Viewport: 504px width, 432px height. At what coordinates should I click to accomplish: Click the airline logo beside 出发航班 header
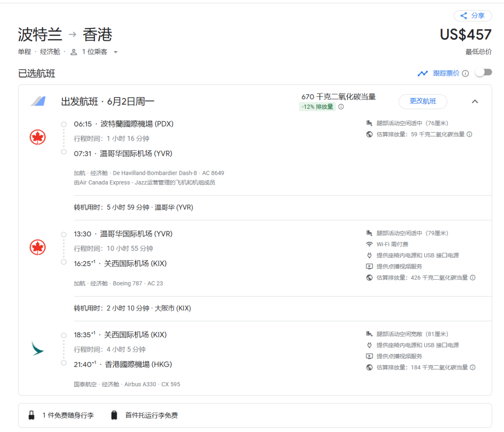(x=38, y=101)
